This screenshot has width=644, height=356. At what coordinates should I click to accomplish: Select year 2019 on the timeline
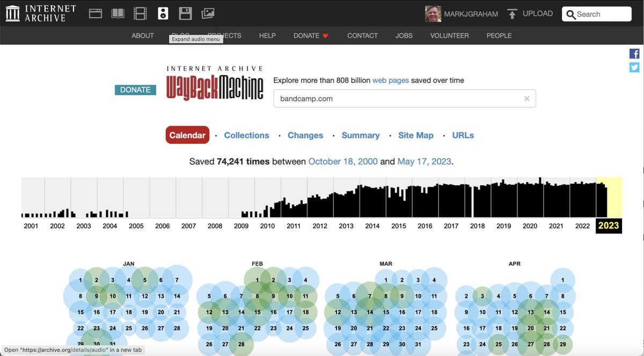pos(503,226)
